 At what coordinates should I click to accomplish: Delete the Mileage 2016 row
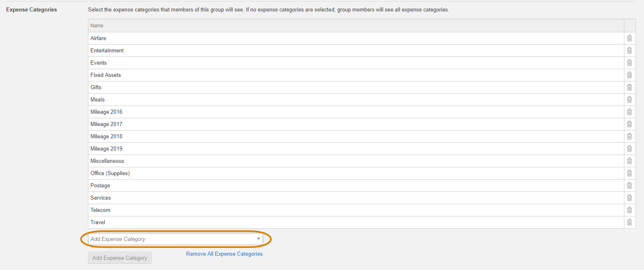629,112
